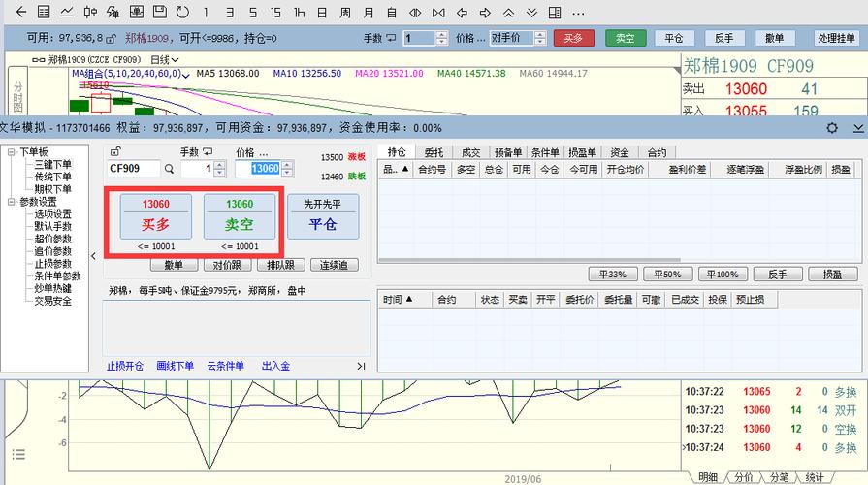Screen dimensions: 868x485
Task: Switch to the 成交 tab
Action: pyautogui.click(x=470, y=153)
